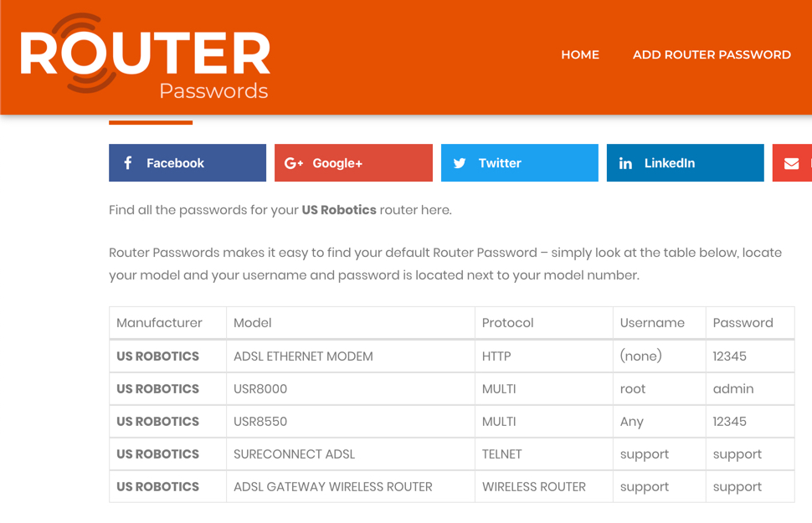
Task: Click the Twitter share button
Action: [519, 162]
